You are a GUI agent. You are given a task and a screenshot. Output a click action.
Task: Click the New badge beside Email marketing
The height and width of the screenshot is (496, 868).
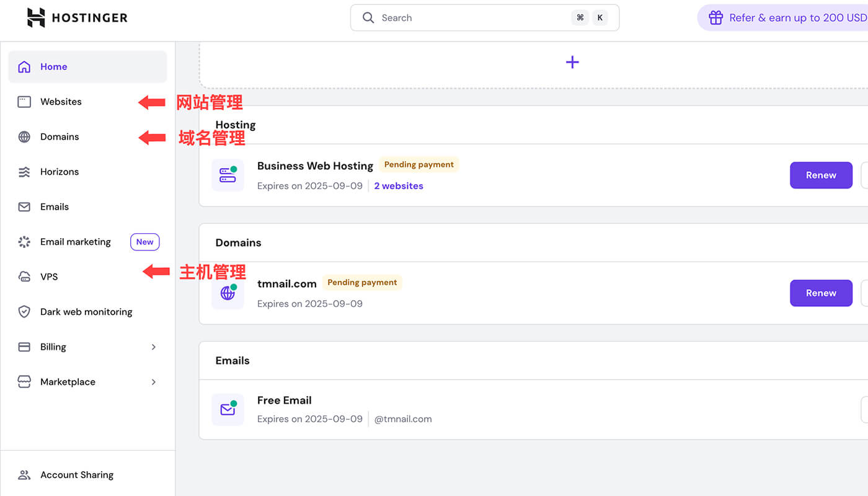click(x=144, y=242)
